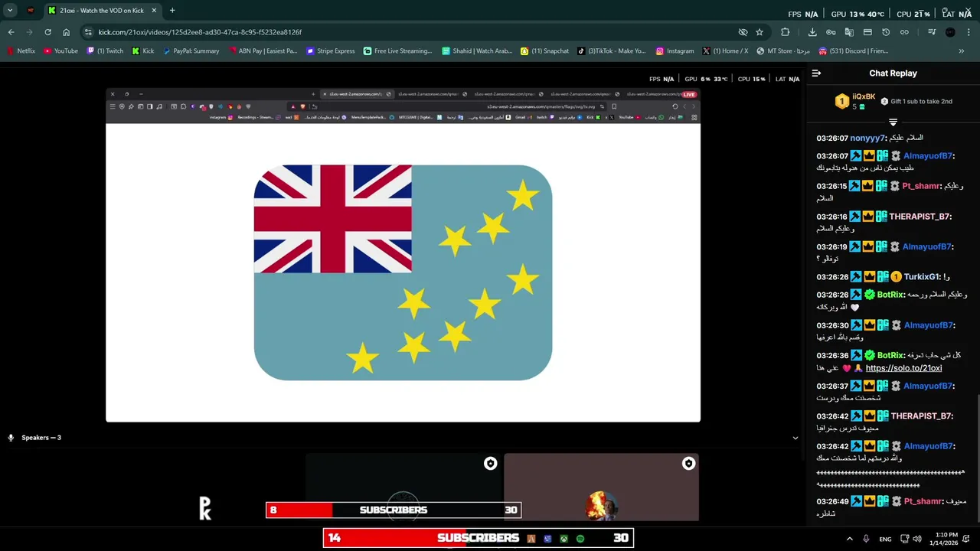This screenshot has height=551, width=980.
Task: Click username nonyyy7 in chat
Action: tap(867, 138)
